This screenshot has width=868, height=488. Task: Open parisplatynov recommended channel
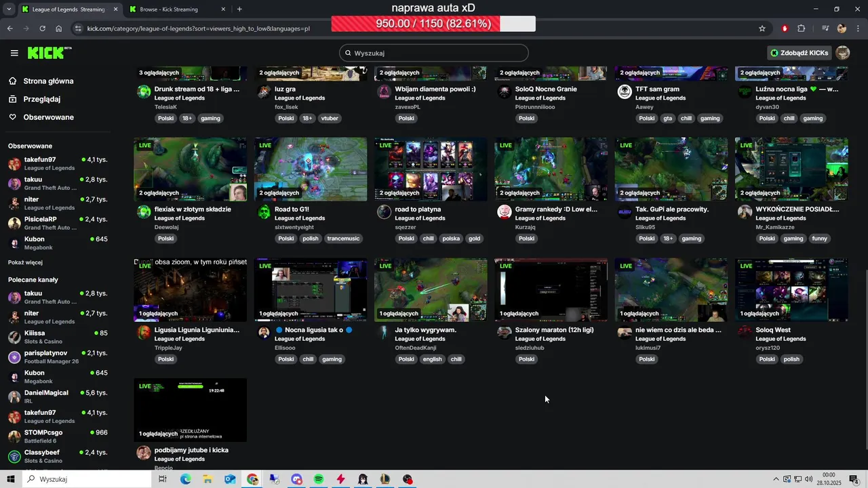coord(58,357)
